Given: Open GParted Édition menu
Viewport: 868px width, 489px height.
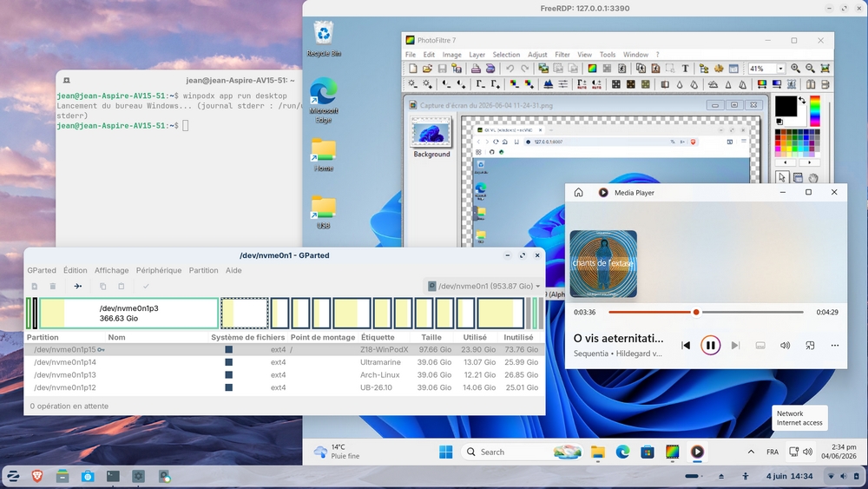Looking at the screenshot, I should pyautogui.click(x=76, y=270).
